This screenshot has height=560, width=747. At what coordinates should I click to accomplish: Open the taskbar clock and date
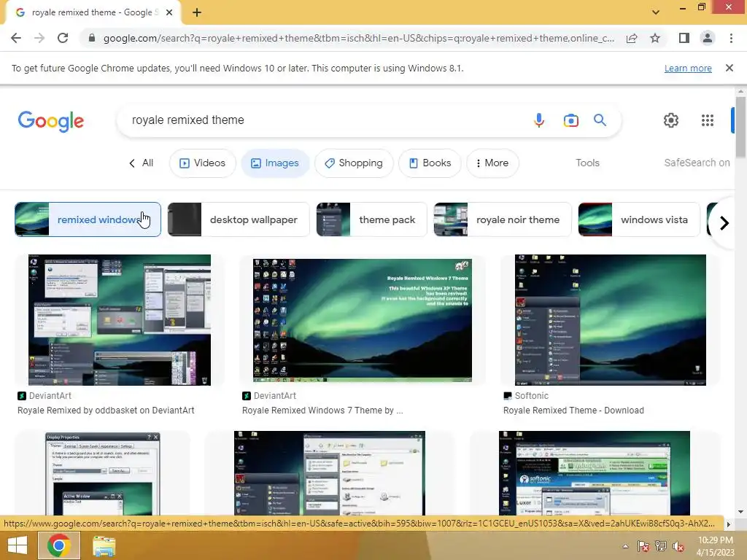(716, 546)
